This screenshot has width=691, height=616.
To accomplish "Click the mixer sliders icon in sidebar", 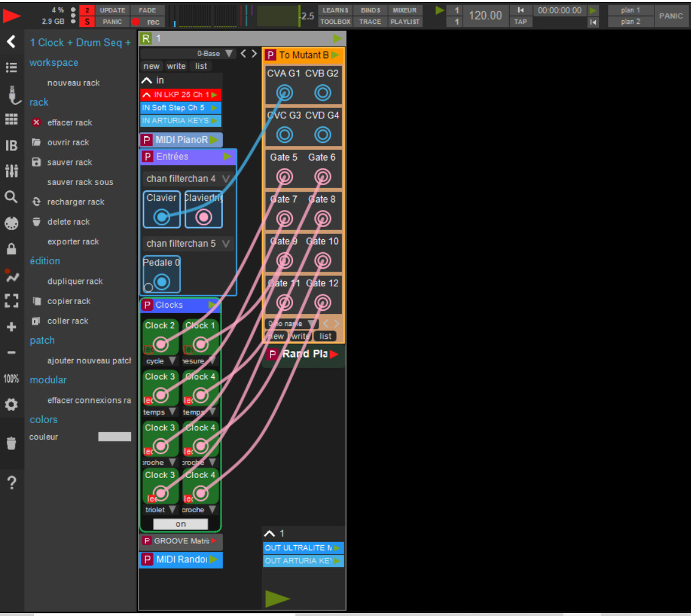I will (x=11, y=171).
